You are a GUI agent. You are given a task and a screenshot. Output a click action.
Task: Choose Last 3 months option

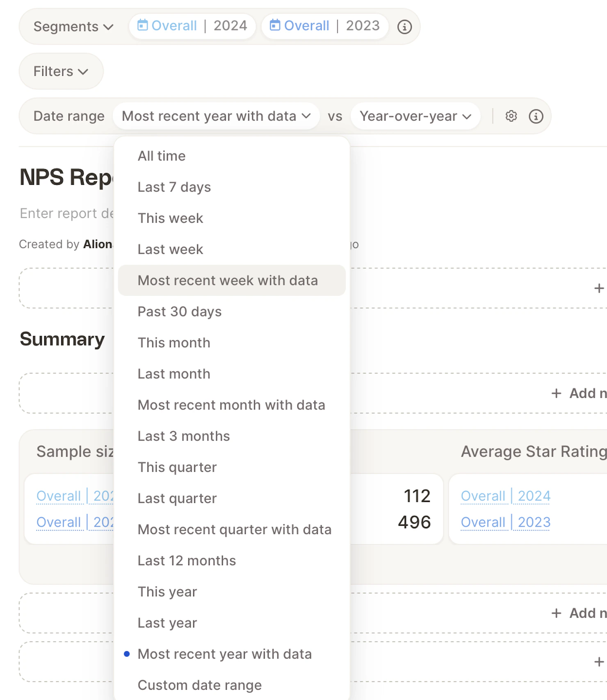click(x=232, y=436)
